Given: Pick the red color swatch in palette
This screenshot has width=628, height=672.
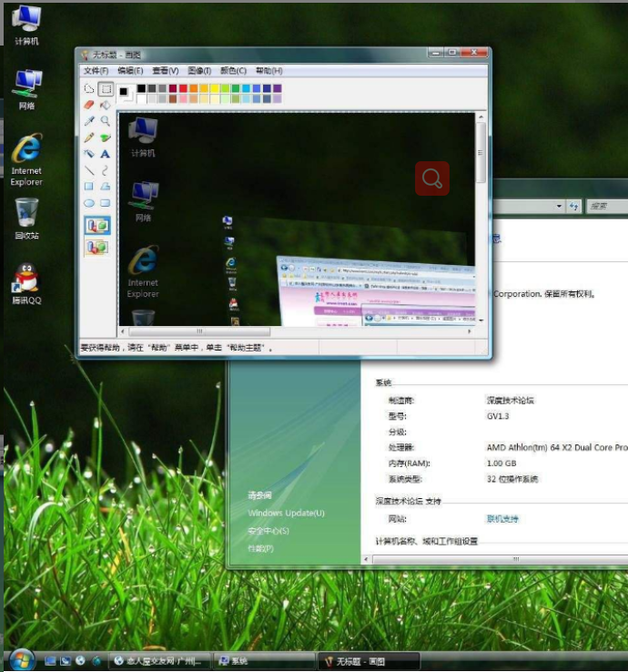Looking at the screenshot, I should click(183, 89).
